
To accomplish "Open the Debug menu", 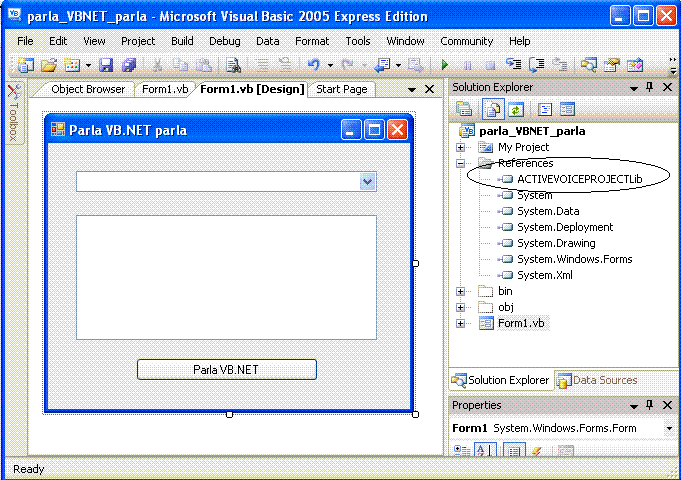I will tap(225, 41).
